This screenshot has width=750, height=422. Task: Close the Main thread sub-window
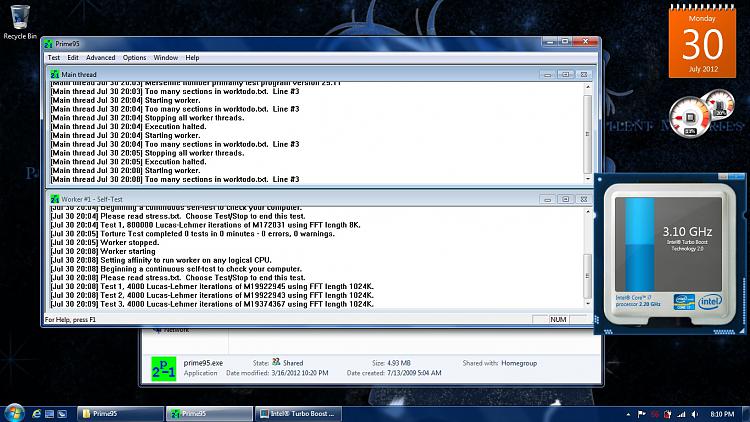coord(584,75)
